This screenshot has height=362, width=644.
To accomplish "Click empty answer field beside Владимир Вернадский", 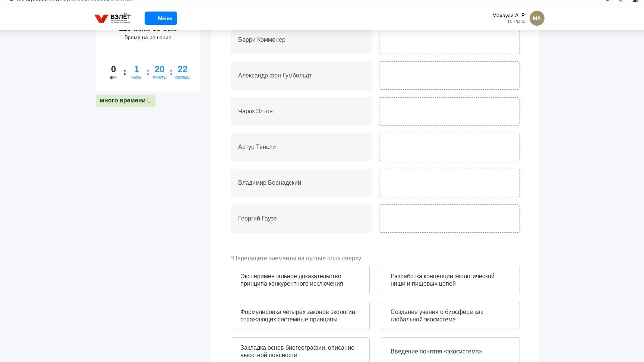I will [449, 183].
